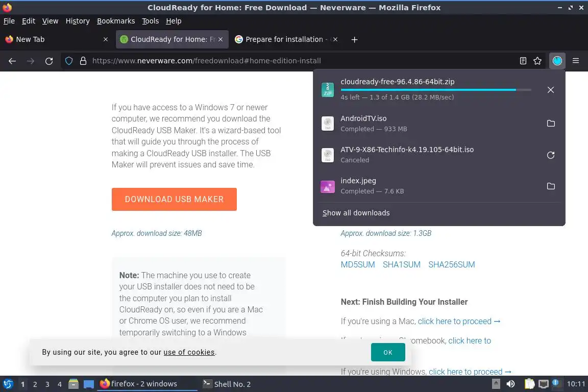Open the taskbar application menu icon
Viewport: 588px width, 392px height.
tap(8, 384)
